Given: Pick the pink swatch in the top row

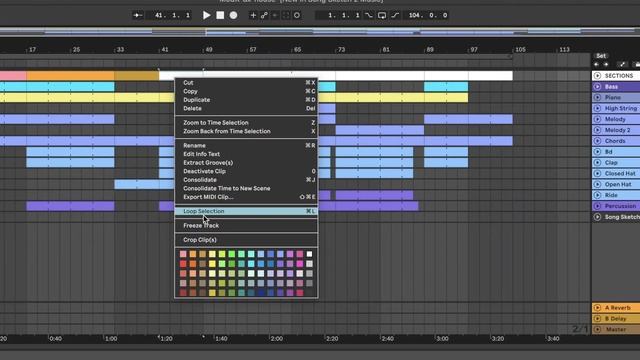Looking at the screenshot, I should pos(183,254).
